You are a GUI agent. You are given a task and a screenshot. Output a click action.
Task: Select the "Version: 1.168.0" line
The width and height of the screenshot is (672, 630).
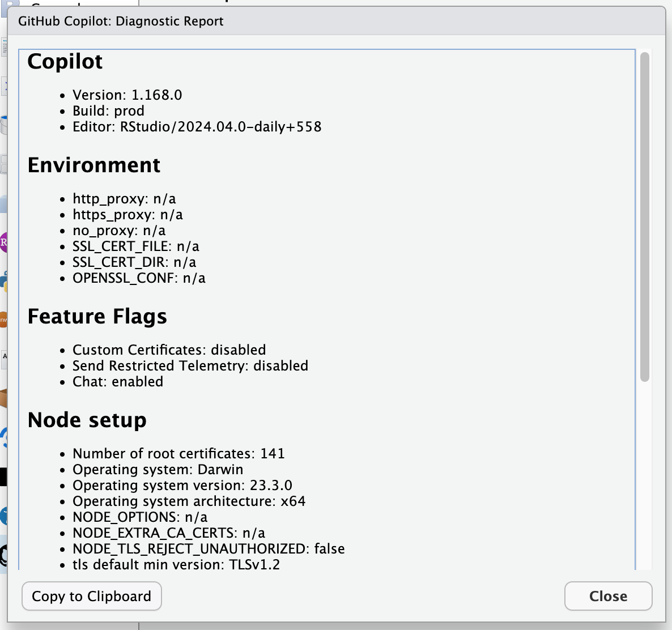click(x=127, y=95)
